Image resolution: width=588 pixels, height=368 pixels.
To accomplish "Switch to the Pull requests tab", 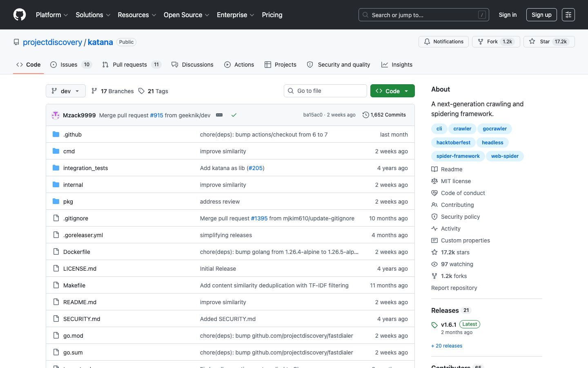I will point(132,65).
